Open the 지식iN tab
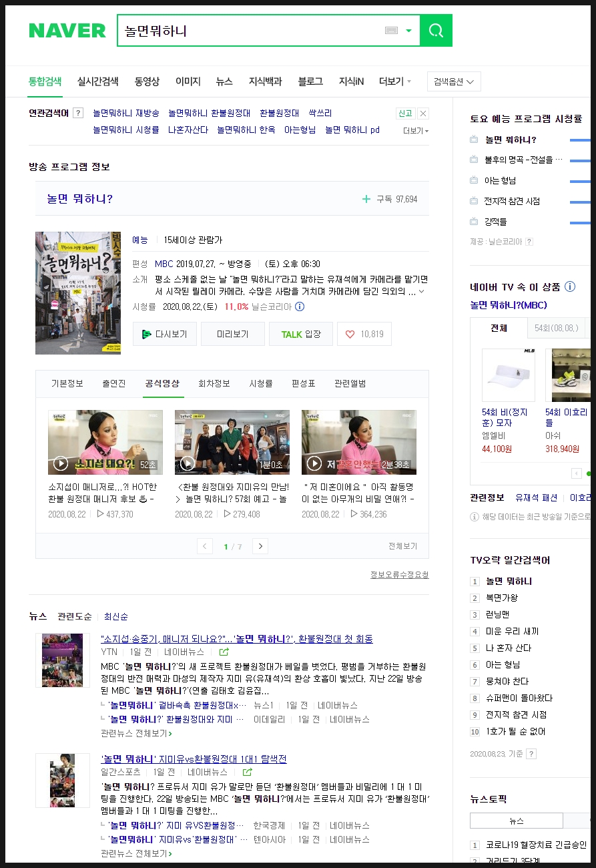The image size is (596, 868). tap(351, 81)
